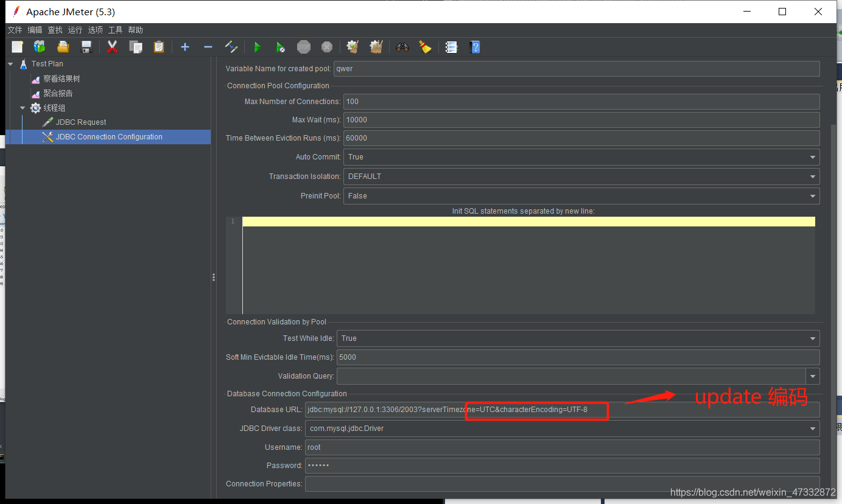Save the test plan with floppy icon
The height and width of the screenshot is (504, 842).
coord(86,47)
